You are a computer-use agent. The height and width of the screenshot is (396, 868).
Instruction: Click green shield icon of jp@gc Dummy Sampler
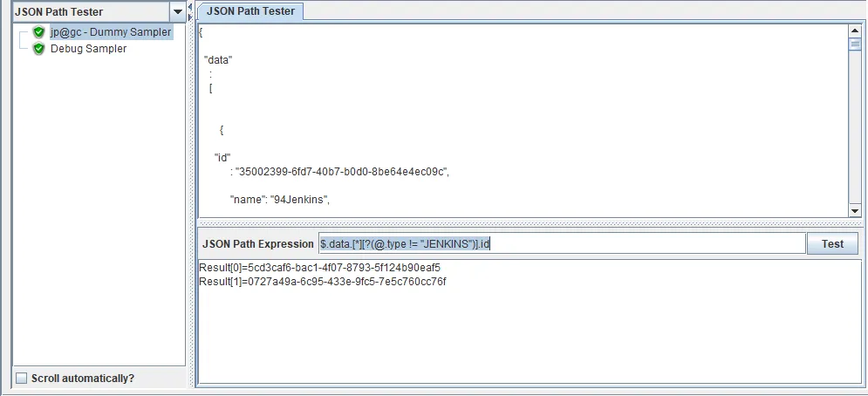[38, 32]
